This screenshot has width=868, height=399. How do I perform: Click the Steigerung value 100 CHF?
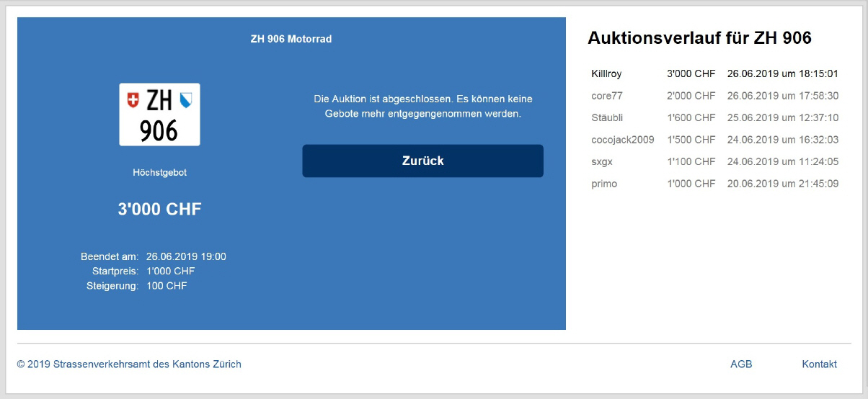tap(167, 286)
